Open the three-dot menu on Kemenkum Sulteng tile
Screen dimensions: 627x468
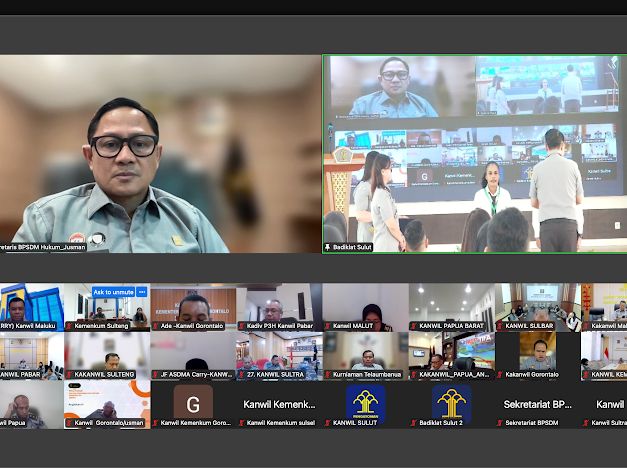[142, 292]
